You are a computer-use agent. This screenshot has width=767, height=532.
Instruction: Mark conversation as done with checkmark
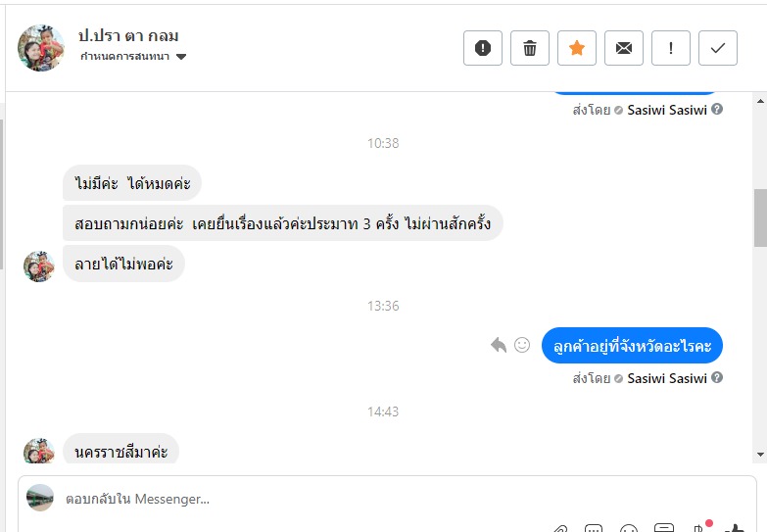718,48
